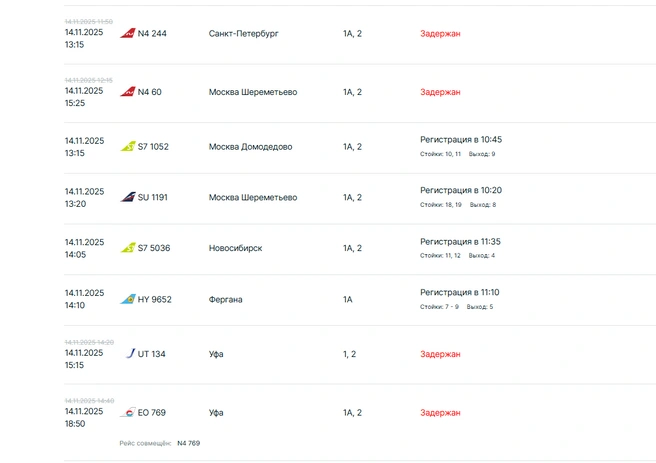The image size is (656, 463).
Task: Click the Задержан status of UT 134
Action: (x=440, y=354)
